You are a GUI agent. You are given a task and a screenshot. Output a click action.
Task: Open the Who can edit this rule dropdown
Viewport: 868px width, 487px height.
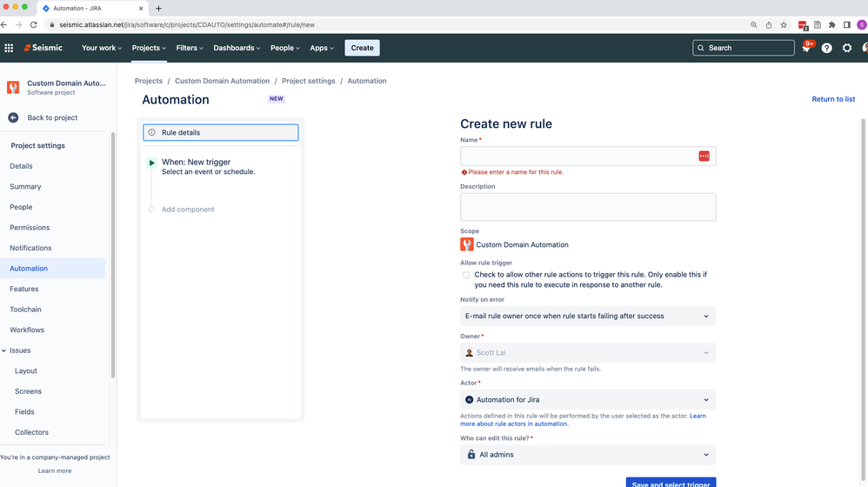pos(588,454)
